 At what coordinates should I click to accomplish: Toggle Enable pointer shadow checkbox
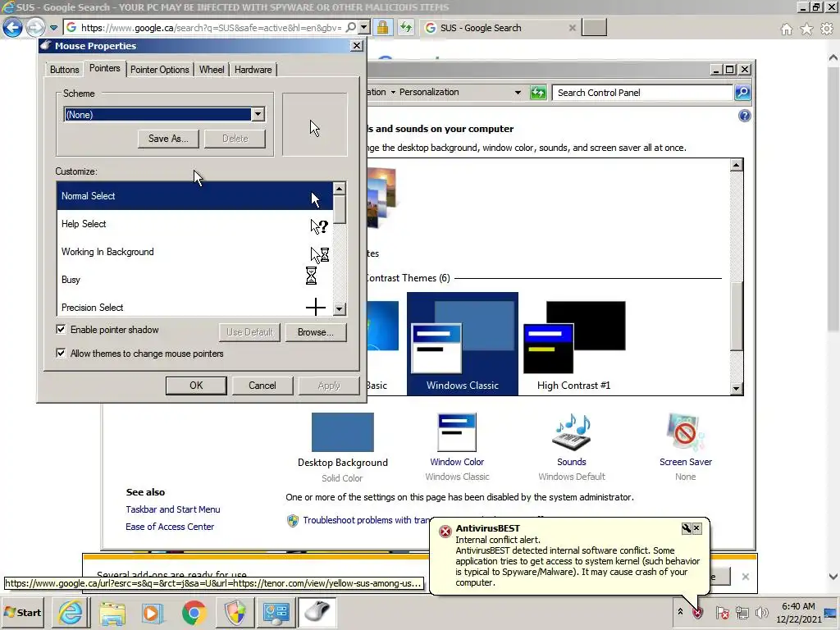tap(61, 330)
